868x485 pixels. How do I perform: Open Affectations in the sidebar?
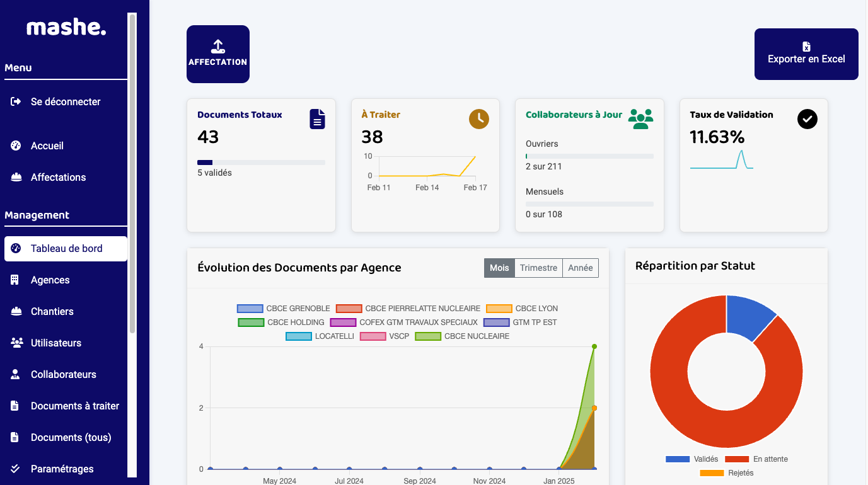(x=66, y=177)
